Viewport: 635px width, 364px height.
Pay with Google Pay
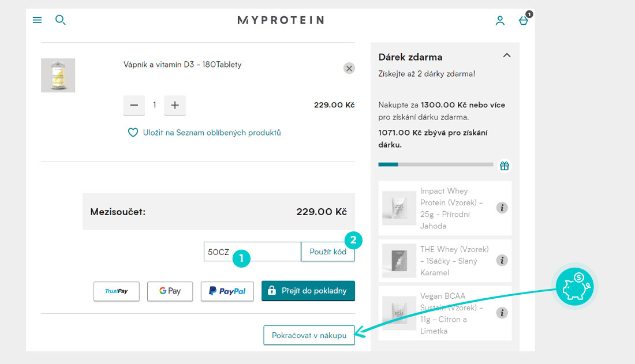pyautogui.click(x=170, y=291)
